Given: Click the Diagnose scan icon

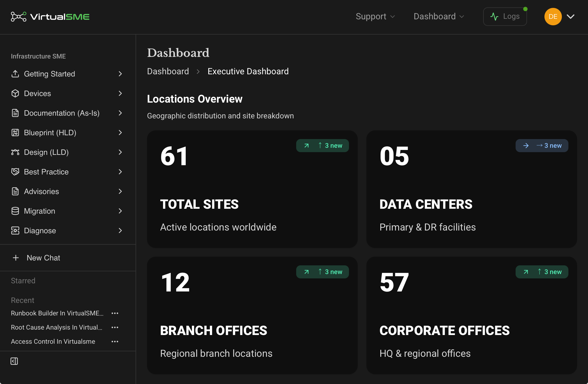Looking at the screenshot, I should tap(15, 231).
